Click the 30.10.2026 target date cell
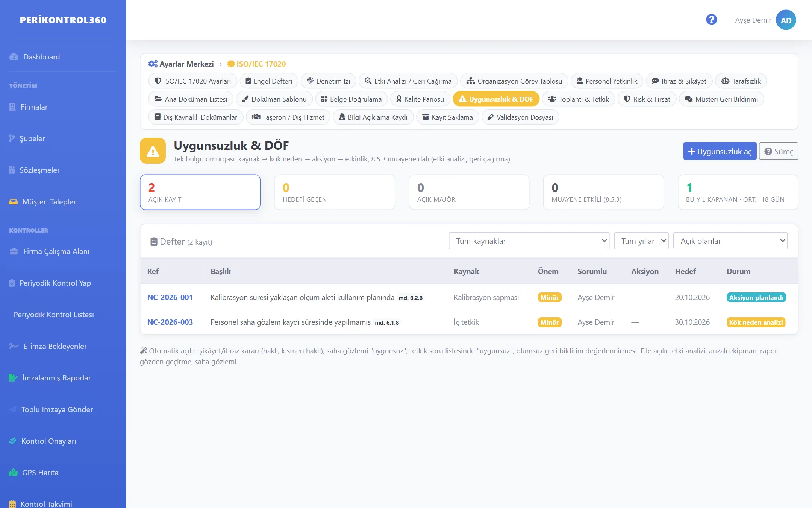 692,322
